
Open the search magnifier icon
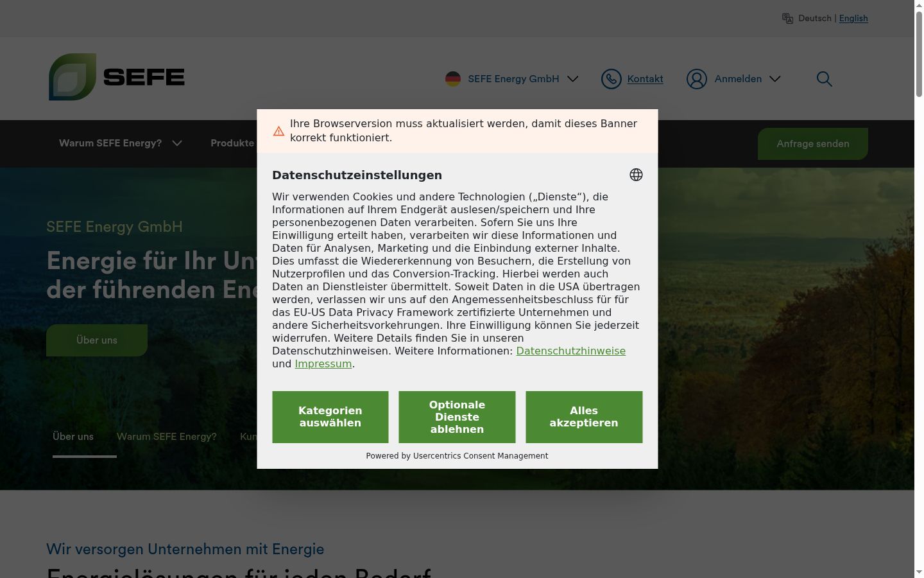point(825,79)
